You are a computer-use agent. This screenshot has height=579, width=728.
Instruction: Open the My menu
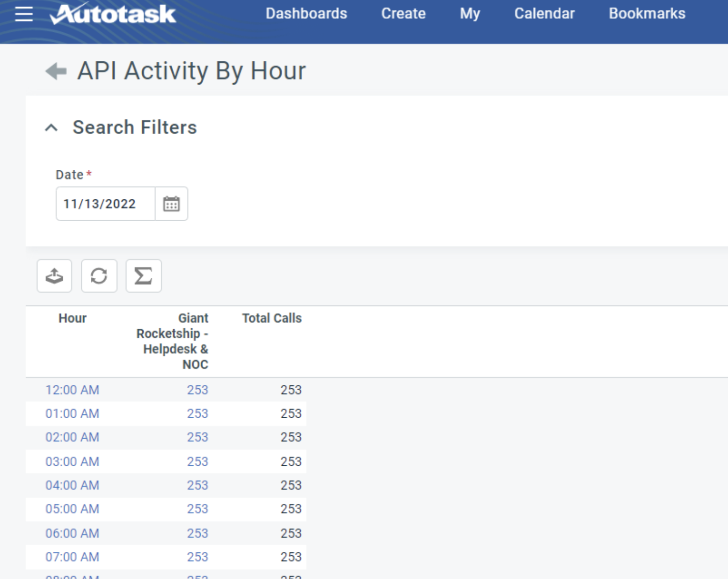(470, 14)
